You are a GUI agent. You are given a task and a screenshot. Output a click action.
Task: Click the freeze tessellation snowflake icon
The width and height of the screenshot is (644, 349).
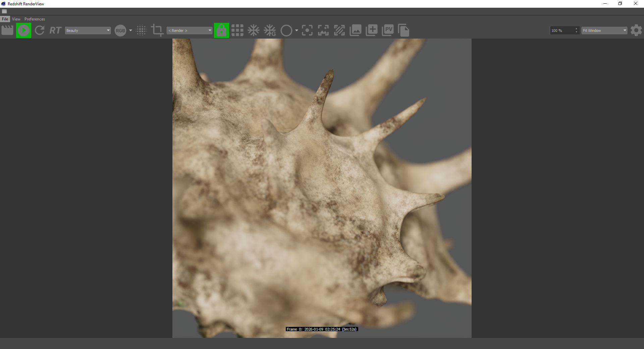coord(254,31)
